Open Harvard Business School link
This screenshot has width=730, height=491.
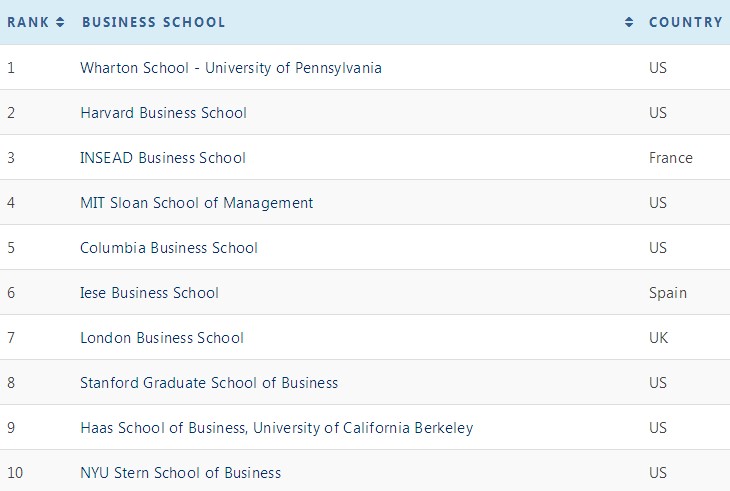point(163,113)
